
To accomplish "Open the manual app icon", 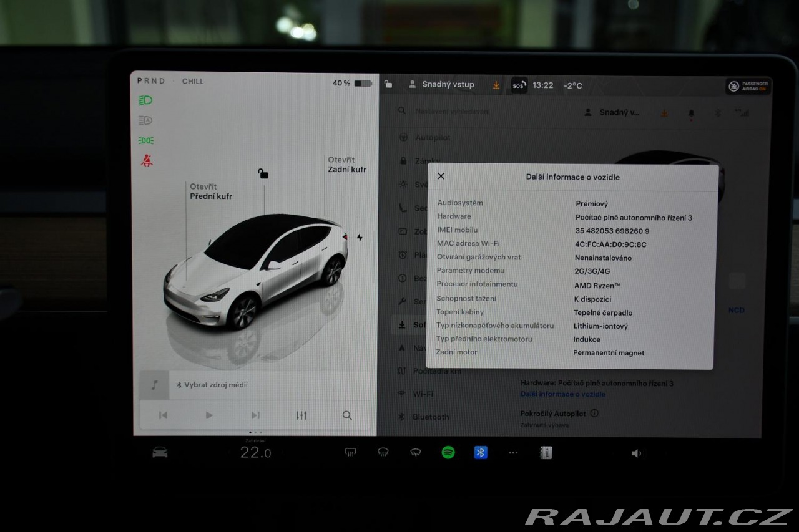I will pyautogui.click(x=546, y=453).
